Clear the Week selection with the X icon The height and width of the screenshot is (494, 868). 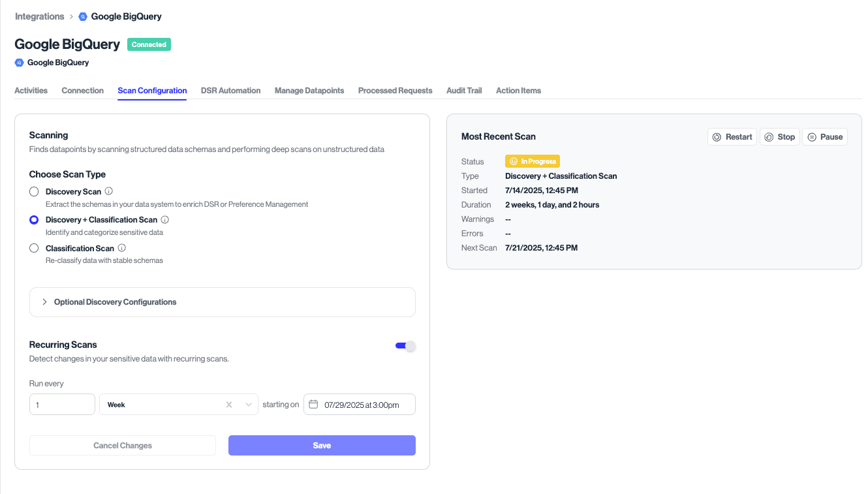pos(229,404)
